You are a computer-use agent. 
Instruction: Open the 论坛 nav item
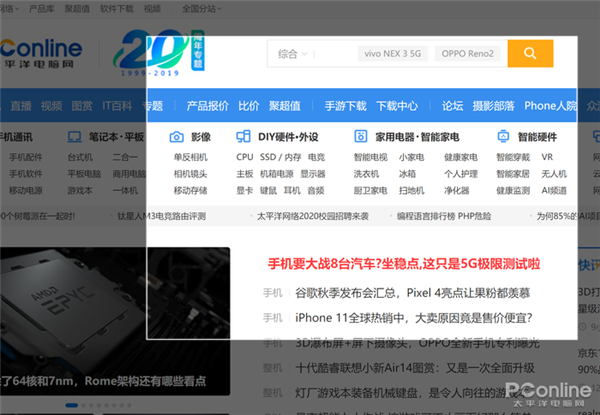coord(452,106)
